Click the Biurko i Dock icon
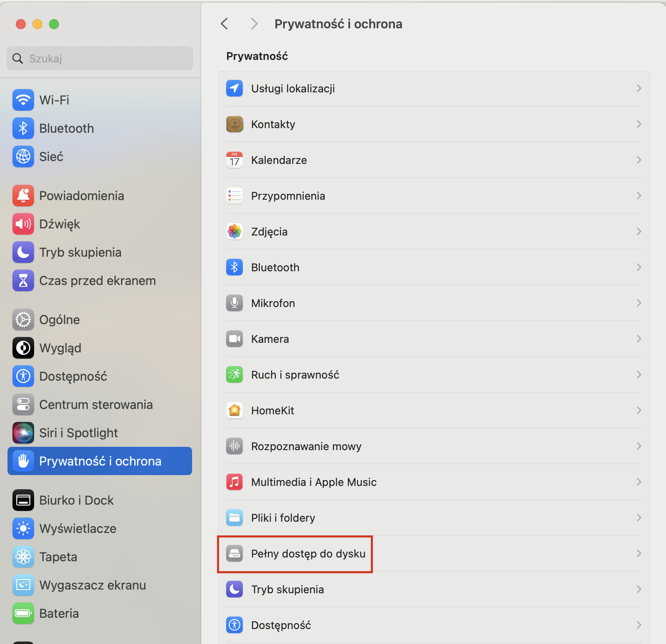666x644 pixels. pos(23,500)
